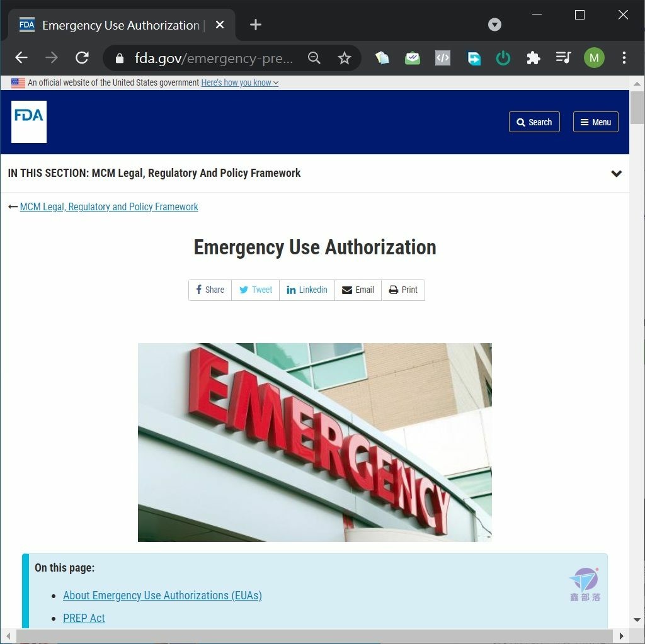Click the "On this page:" label
The image size is (645, 644).
(65, 567)
